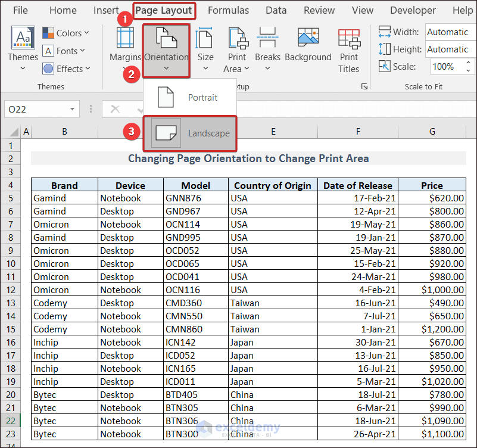
Task: Switch to the Formulas tab
Action: pos(228,10)
